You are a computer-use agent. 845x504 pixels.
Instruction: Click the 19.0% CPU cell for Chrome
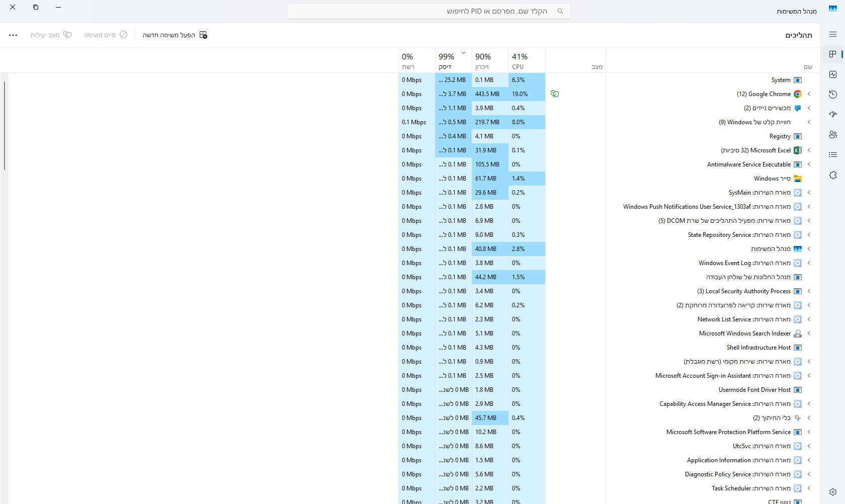coord(527,94)
